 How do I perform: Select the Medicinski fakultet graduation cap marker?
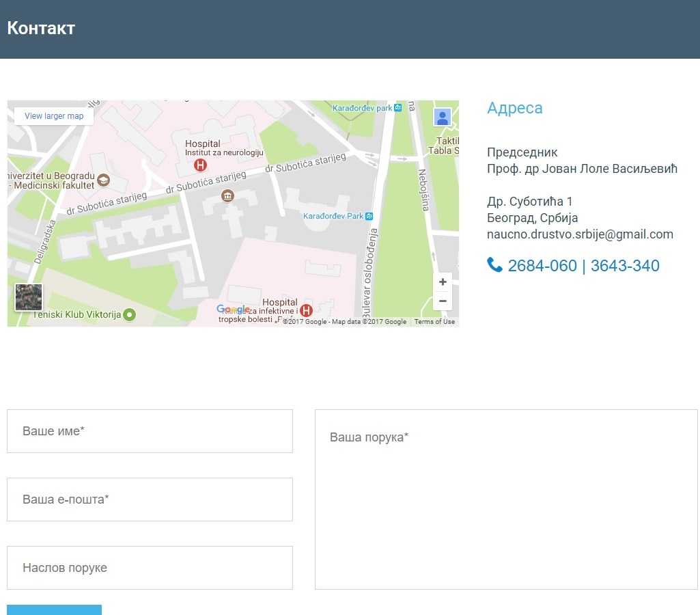click(104, 180)
